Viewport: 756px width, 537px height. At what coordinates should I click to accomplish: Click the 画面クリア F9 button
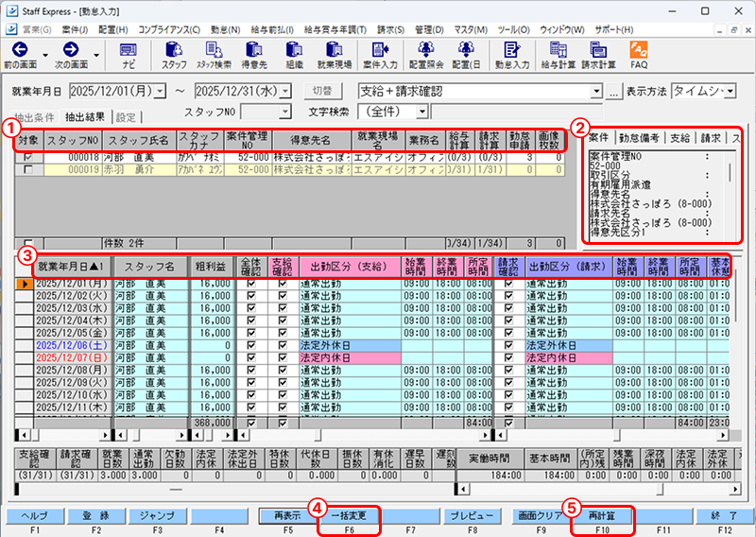(x=541, y=516)
